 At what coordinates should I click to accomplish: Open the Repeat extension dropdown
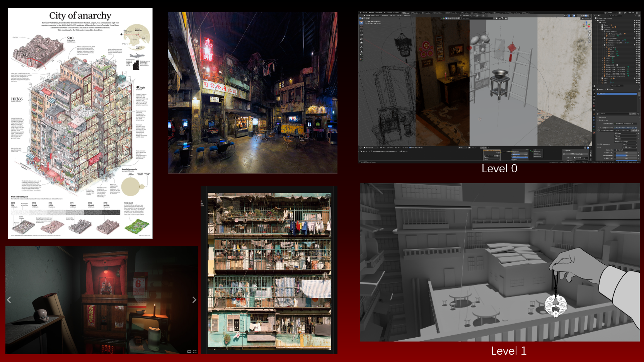point(625,139)
